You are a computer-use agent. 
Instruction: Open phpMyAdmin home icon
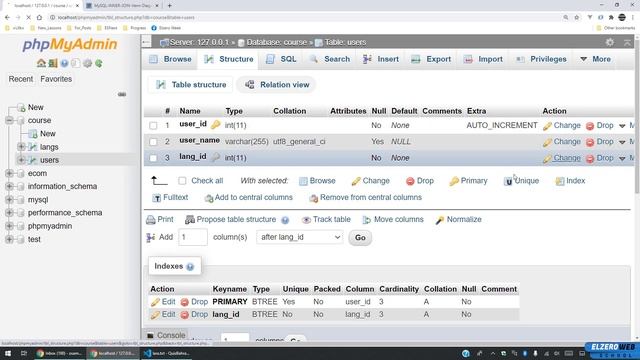[x=41, y=63]
